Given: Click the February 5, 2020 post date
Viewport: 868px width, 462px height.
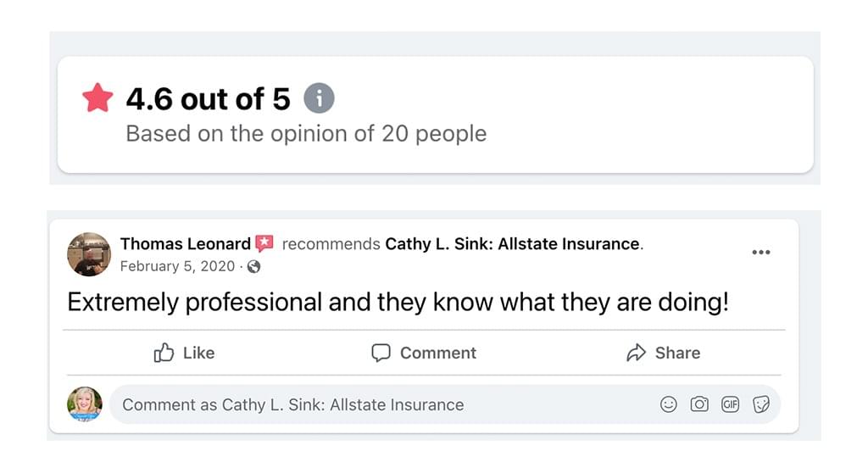Looking at the screenshot, I should click(176, 266).
